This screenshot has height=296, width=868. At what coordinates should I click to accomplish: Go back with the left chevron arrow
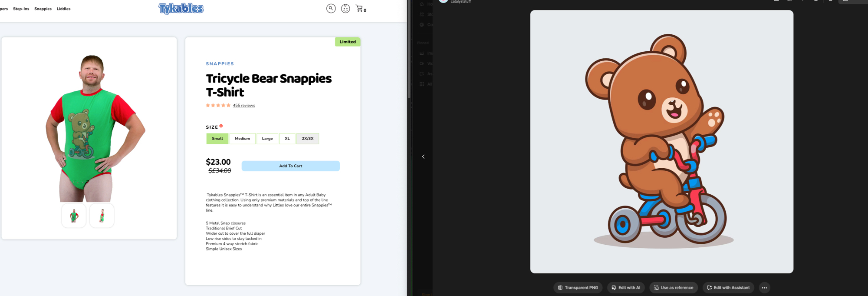pos(423,156)
